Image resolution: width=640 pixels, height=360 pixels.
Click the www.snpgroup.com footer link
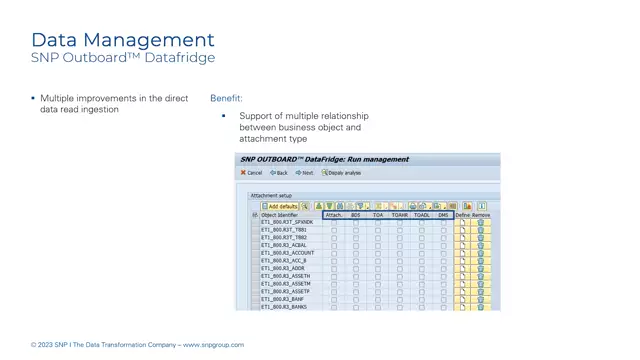(x=213, y=345)
